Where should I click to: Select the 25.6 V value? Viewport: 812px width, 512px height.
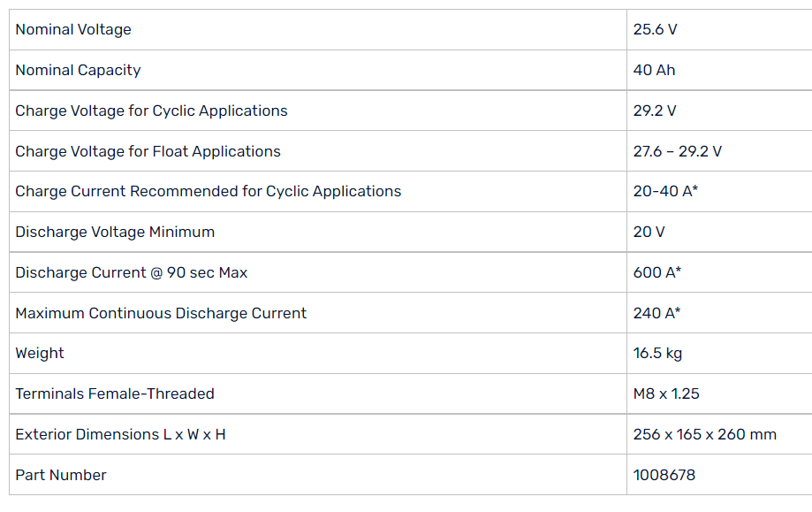655,30
